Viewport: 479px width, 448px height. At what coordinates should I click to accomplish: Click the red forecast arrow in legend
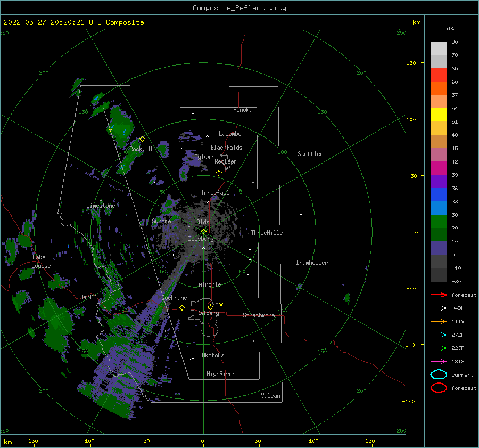pos(439,295)
